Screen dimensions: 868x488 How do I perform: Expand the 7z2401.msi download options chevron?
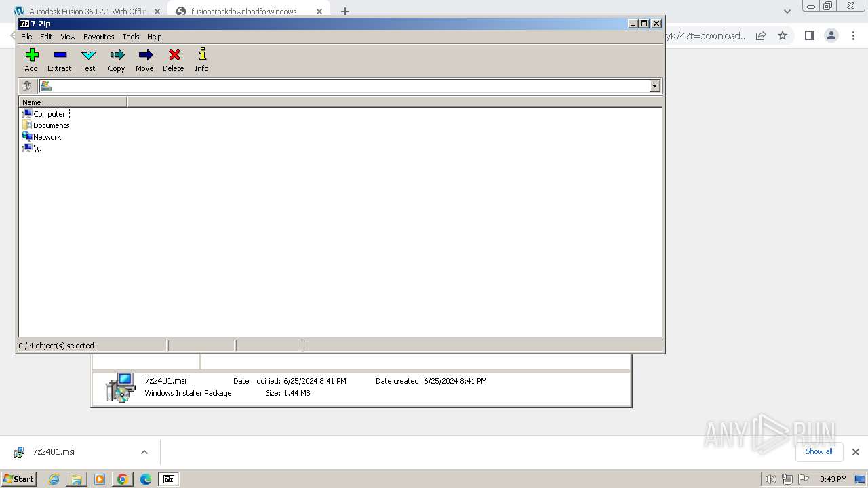[x=144, y=452]
